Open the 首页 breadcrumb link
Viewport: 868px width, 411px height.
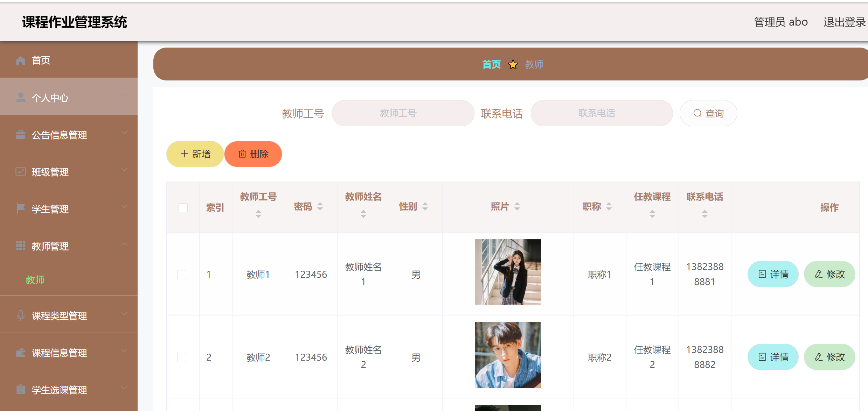(491, 64)
